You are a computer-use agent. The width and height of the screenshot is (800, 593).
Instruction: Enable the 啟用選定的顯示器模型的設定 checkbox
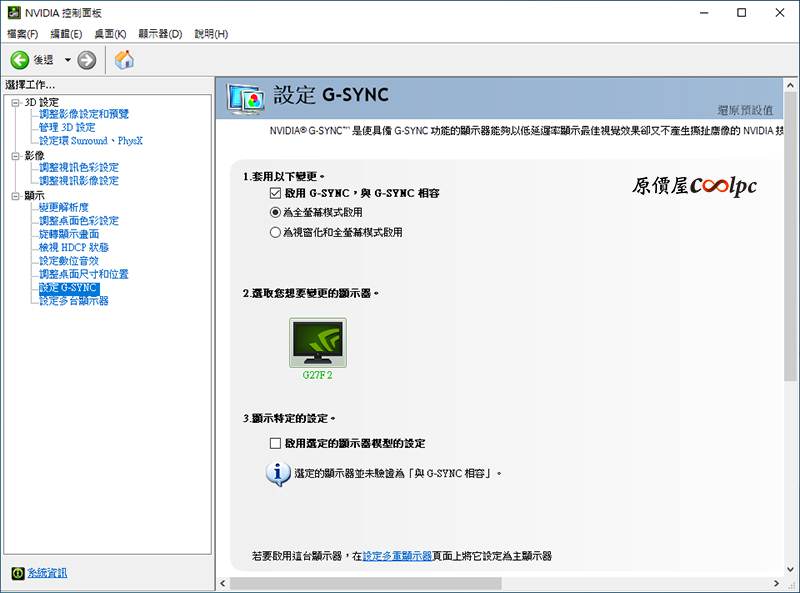pos(276,443)
